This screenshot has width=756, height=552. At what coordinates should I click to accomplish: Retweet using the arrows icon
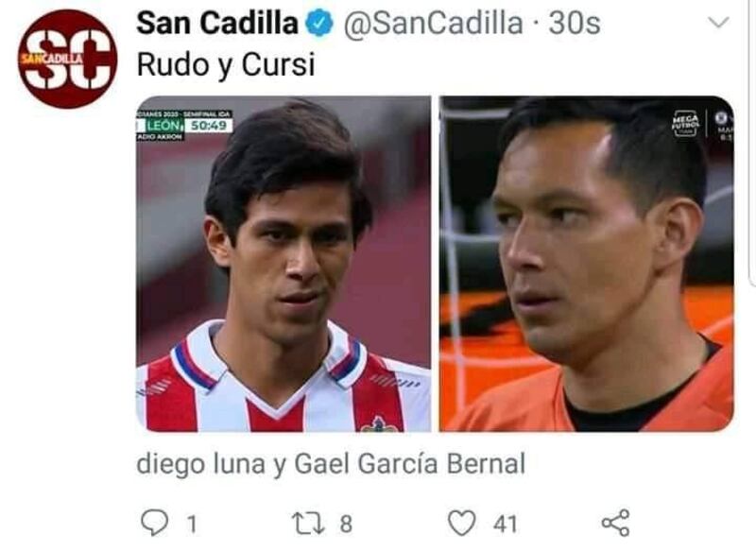click(x=308, y=524)
